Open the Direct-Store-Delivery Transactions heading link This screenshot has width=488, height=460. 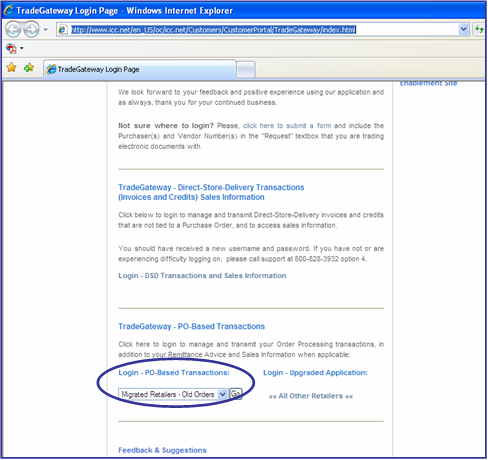(211, 192)
